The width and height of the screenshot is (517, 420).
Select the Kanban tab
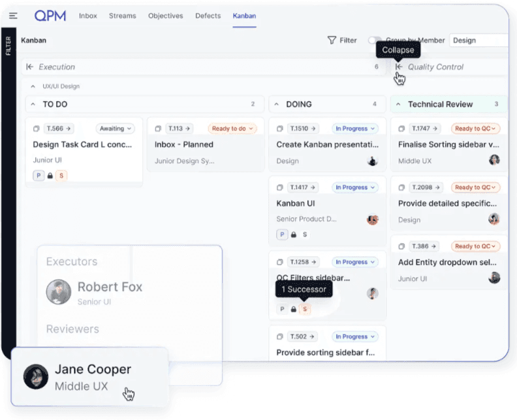tap(244, 16)
